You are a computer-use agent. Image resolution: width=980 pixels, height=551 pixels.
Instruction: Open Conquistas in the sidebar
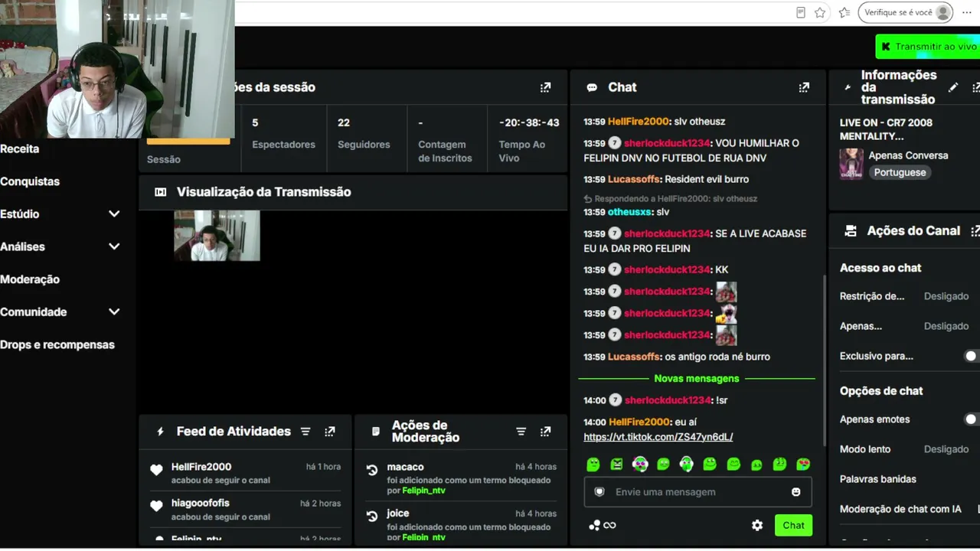click(30, 181)
